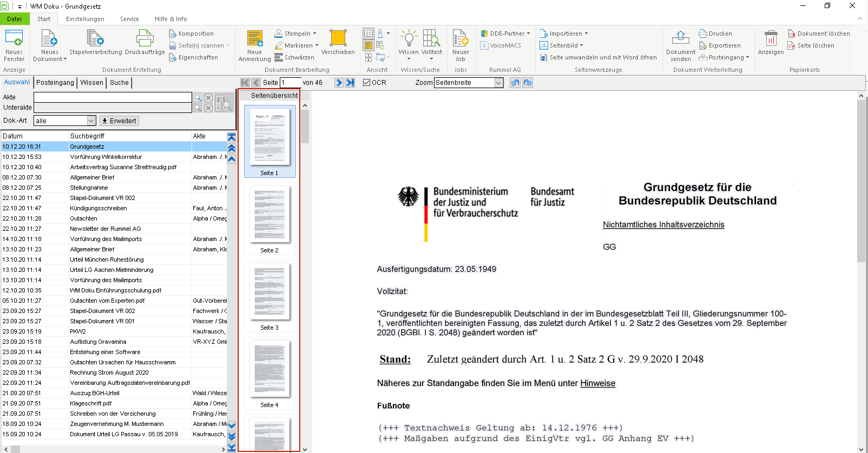
Task: Select the Kündigungsschreiben row
Action: point(114,208)
